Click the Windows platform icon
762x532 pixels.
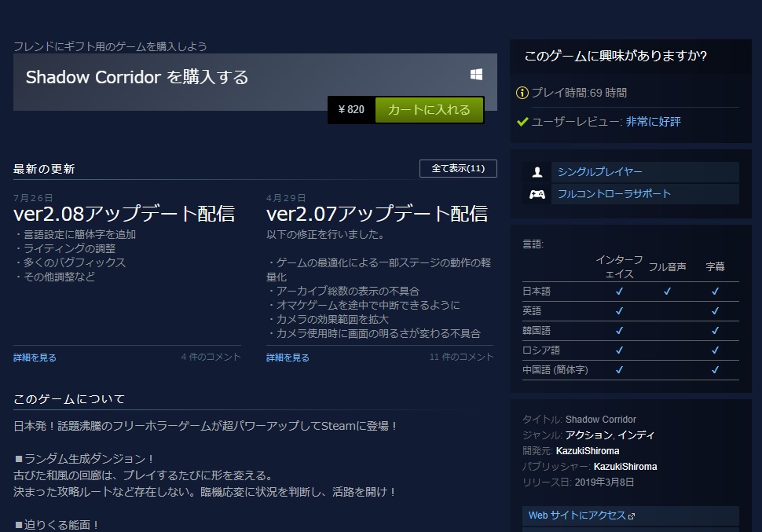click(x=476, y=75)
